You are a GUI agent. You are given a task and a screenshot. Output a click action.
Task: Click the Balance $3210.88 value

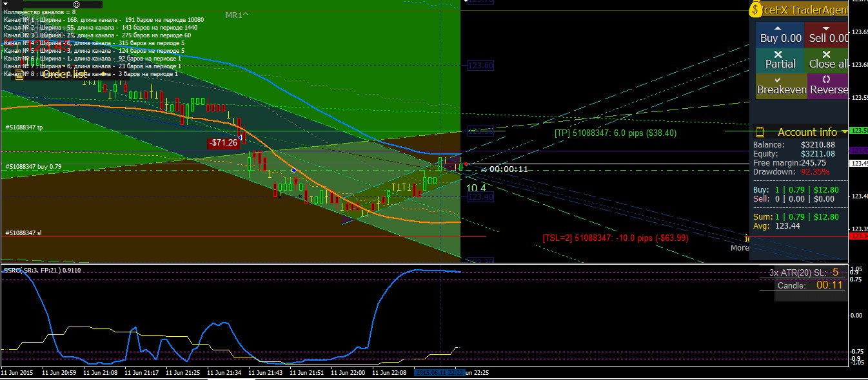(818, 145)
